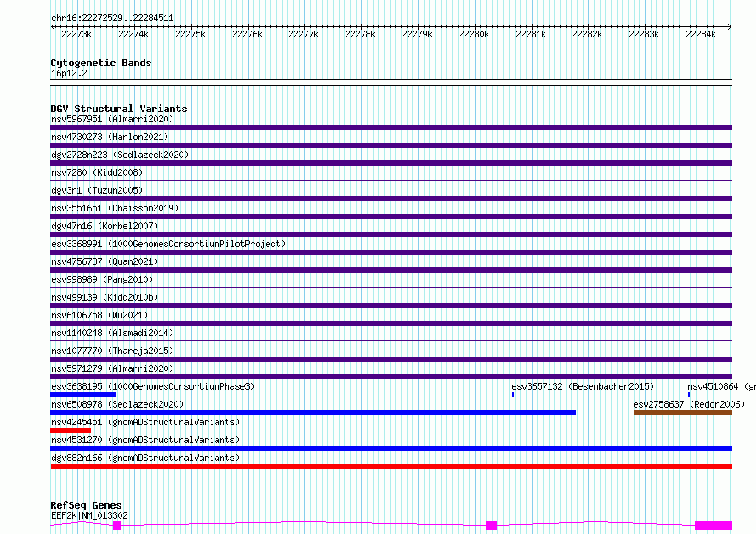Click the thin nsv7280 (Kidd2008) variant line
756x534 pixels.
(x=391, y=180)
